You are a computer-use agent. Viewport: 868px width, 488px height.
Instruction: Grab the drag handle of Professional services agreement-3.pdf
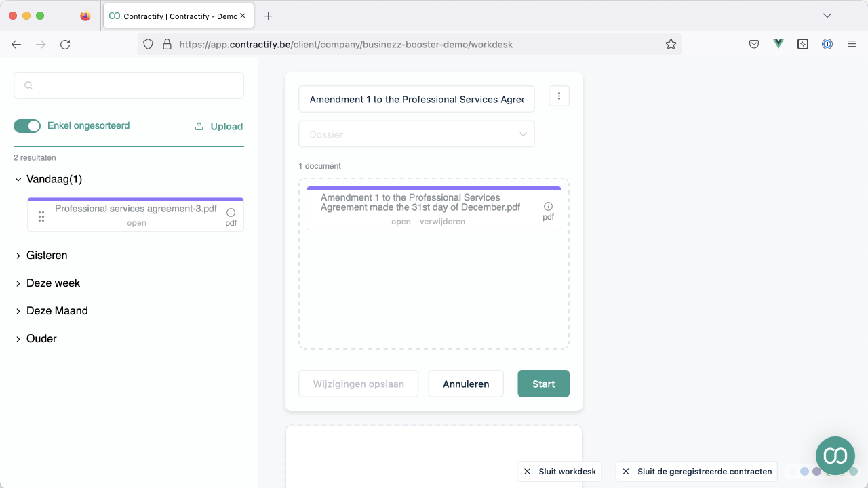tap(41, 216)
